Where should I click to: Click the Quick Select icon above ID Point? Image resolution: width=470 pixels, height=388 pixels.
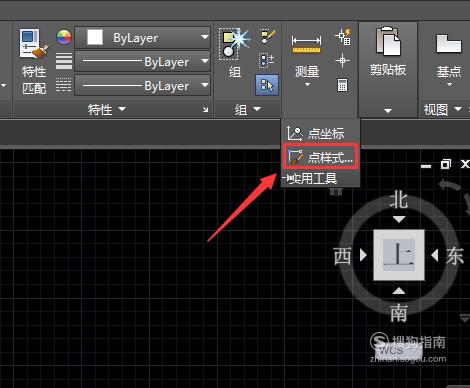[x=343, y=37]
